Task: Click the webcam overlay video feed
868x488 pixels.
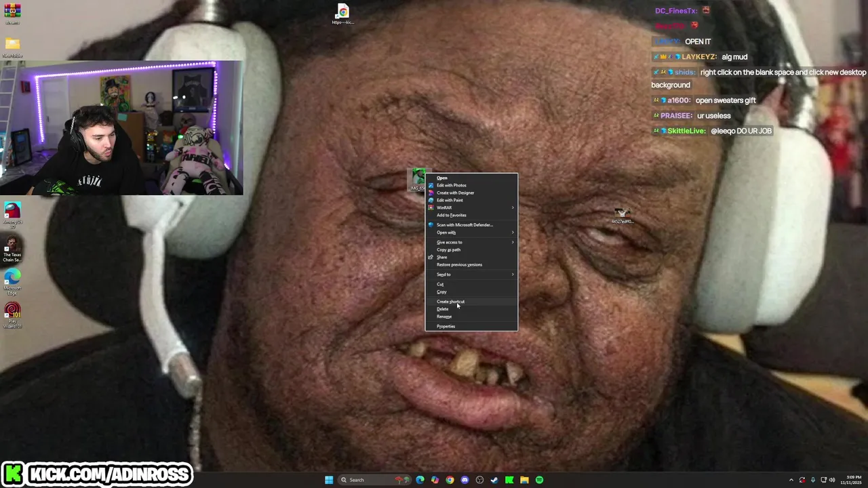Action: (121, 128)
